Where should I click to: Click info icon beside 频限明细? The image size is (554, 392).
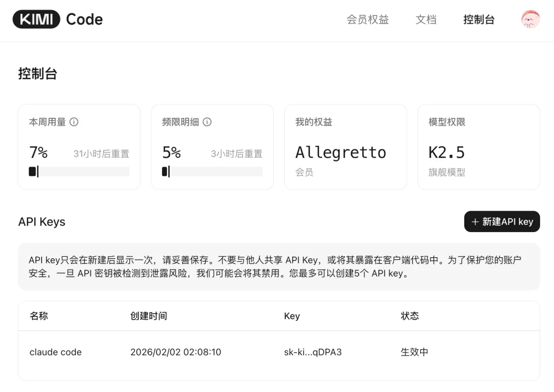[207, 122]
